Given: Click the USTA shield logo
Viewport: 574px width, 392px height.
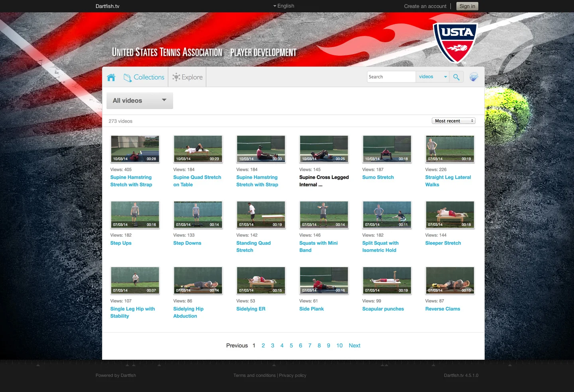Looking at the screenshot, I should click(455, 43).
